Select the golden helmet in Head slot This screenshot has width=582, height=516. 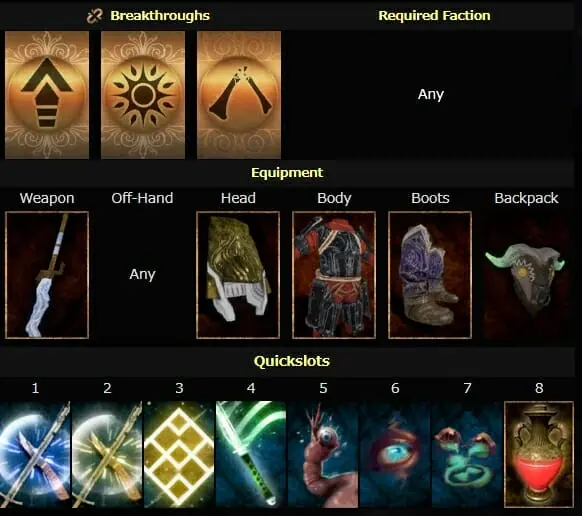click(238, 275)
